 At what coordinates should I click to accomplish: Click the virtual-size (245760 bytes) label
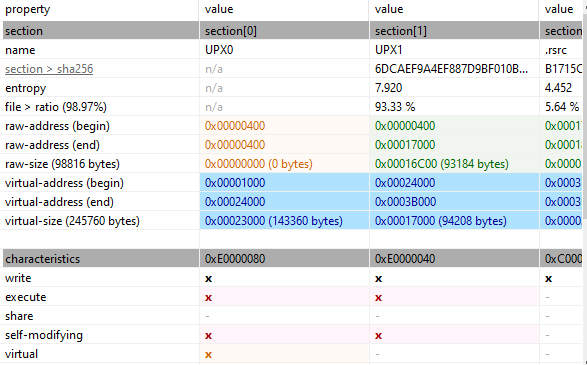[72, 221]
